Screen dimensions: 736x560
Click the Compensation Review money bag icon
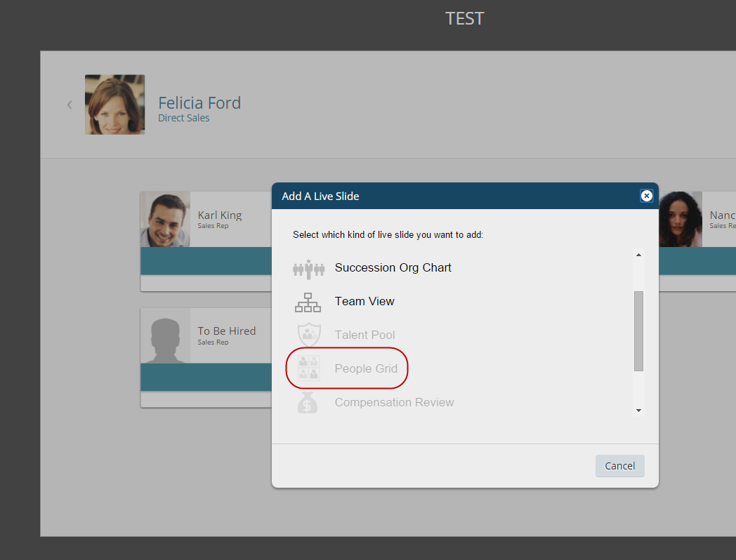(308, 402)
